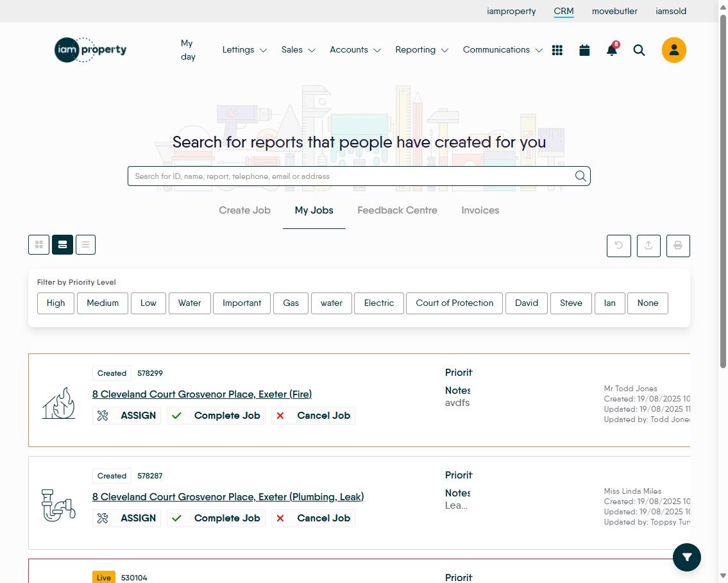Image resolution: width=728 pixels, height=583 pixels.
Task: Switch to compact list view
Action: 85,244
